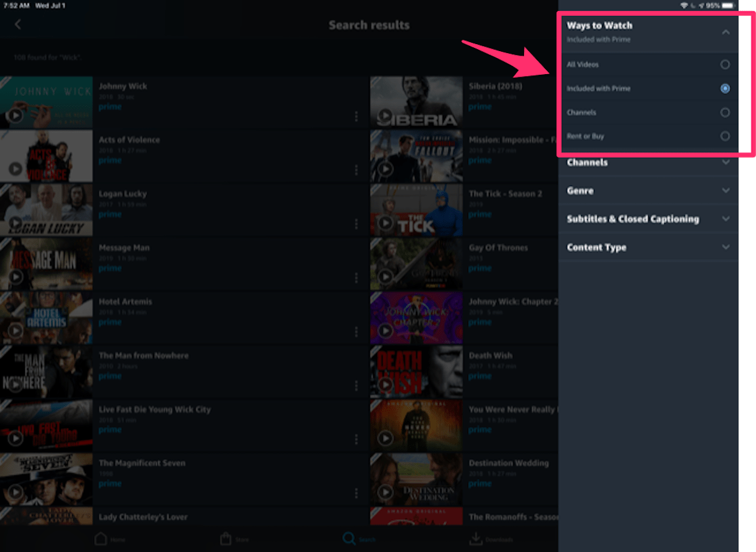The image size is (756, 552).
Task: Open more options for Acts of Violence
Action: pos(357,170)
